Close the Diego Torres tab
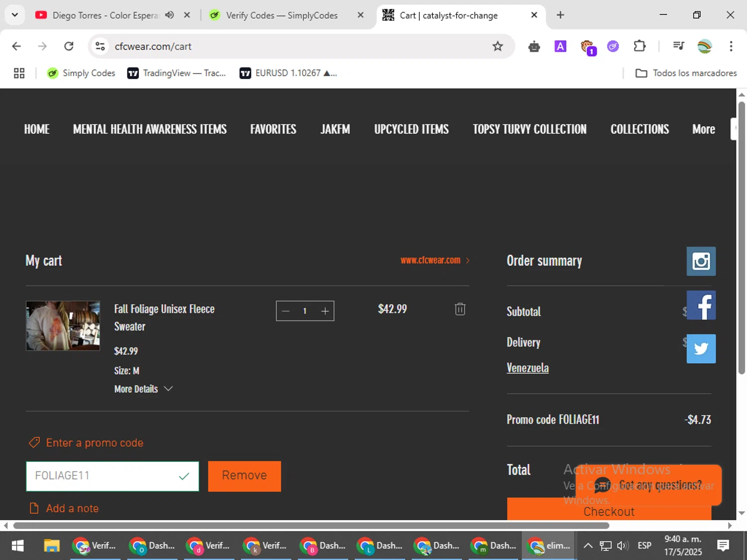Screen dimensions: 747x560 tap(187, 15)
